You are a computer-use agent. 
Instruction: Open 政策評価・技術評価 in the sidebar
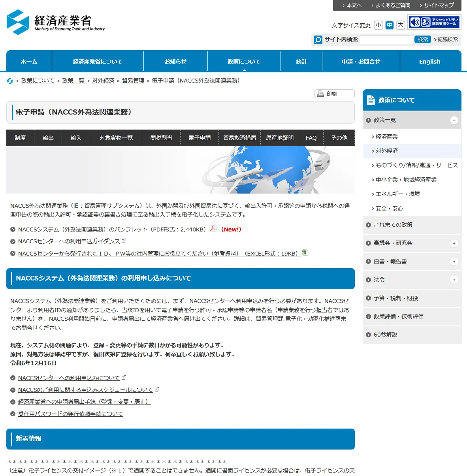[412, 316]
